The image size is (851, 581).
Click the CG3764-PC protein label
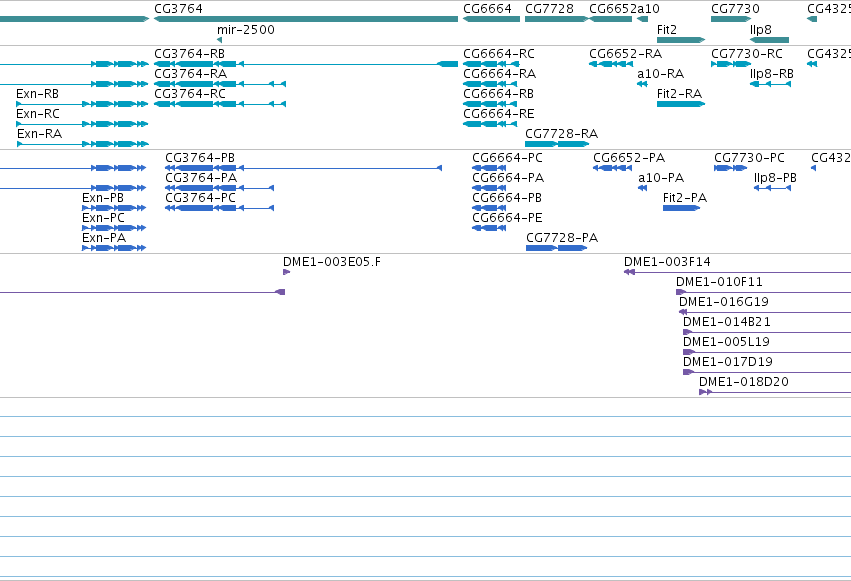coord(201,198)
